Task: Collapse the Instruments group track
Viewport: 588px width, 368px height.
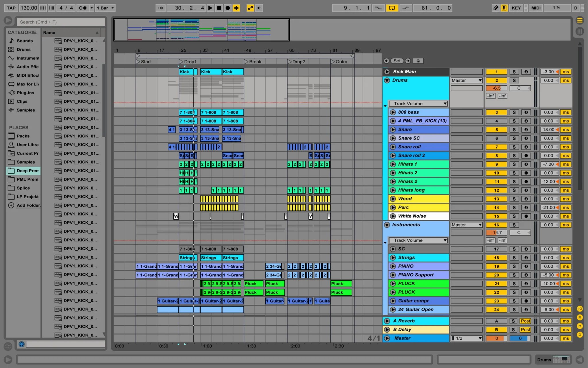Action: coord(387,225)
